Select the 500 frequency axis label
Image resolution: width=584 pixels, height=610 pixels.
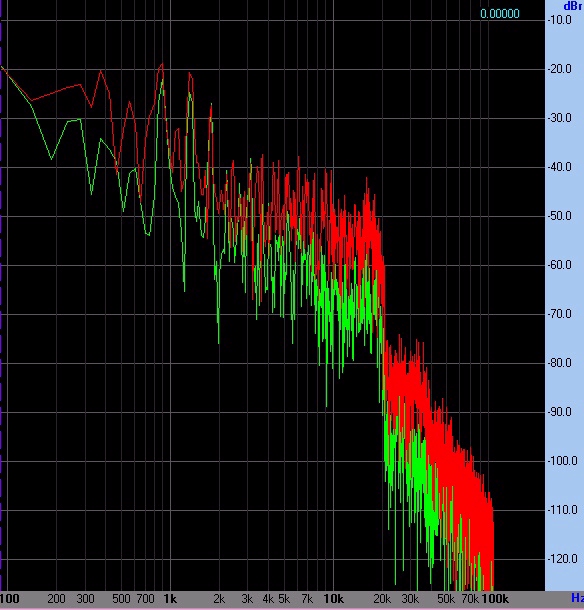pos(121,599)
